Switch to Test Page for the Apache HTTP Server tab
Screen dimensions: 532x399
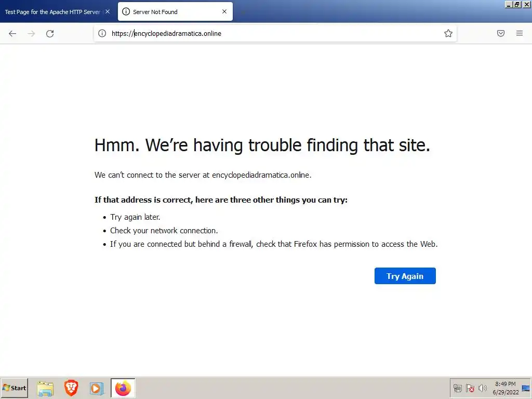52,12
